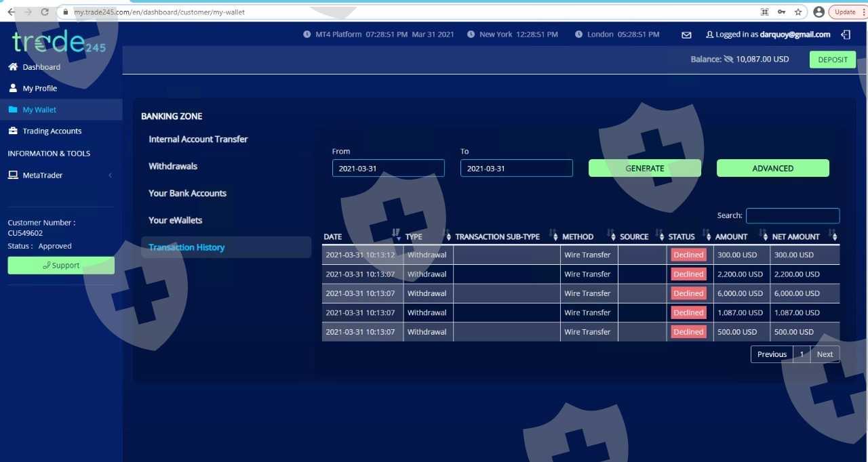
Task: Click the browser forward arrow
Action: [28, 12]
